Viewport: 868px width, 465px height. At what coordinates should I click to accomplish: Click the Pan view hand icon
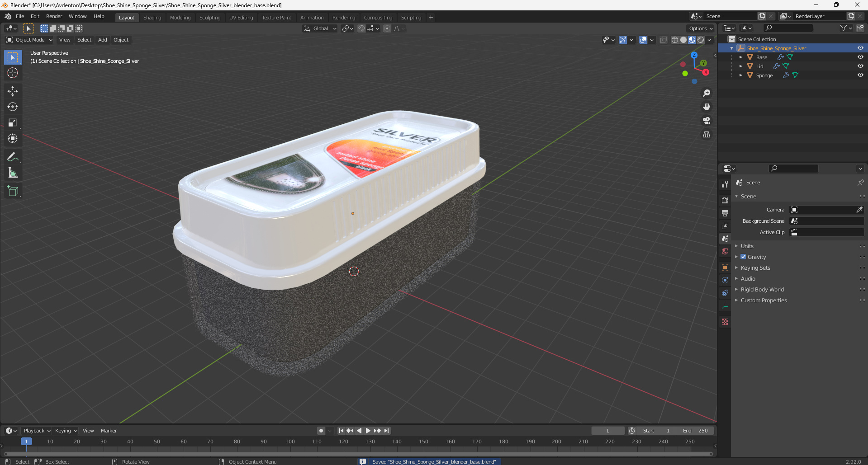pos(706,107)
